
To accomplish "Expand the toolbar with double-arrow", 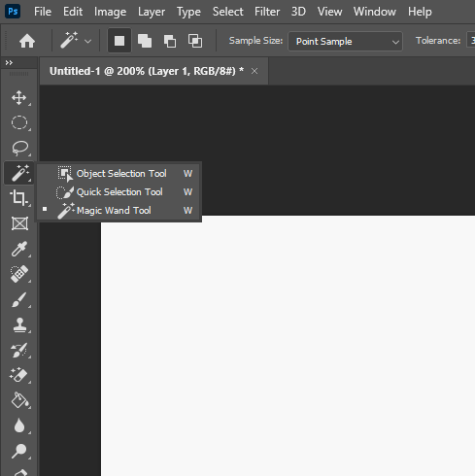I will point(9,62).
